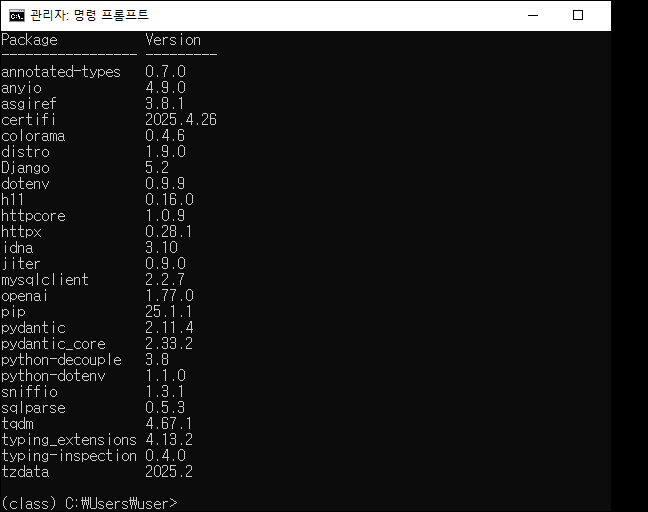This screenshot has height=512, width=648.
Task: Click version '25.1.1' of pip
Action: click(x=169, y=312)
